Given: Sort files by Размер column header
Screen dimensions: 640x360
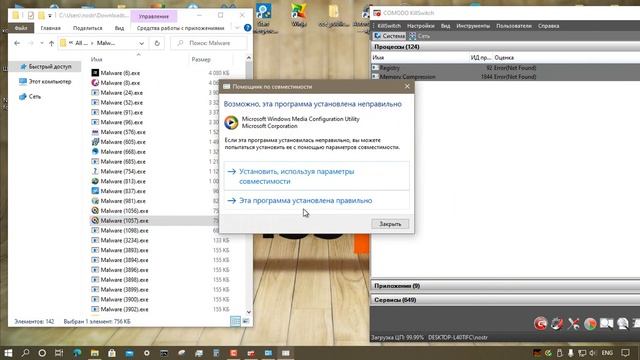Looking at the screenshot, I should coord(201,59).
